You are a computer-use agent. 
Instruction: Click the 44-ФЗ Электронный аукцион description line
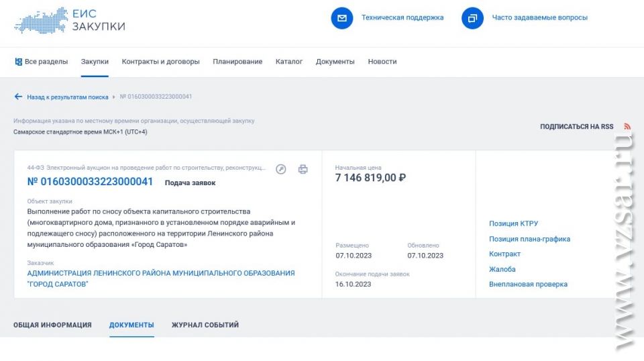[146, 168]
